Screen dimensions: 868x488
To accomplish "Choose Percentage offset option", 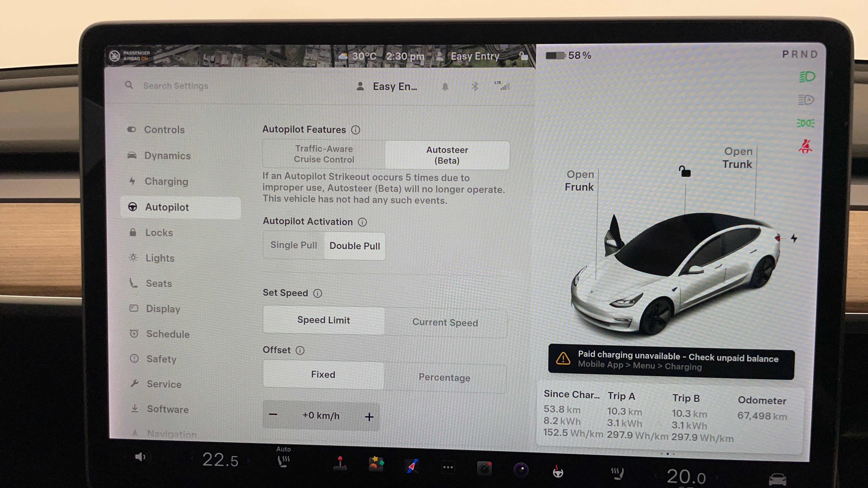I will click(444, 377).
